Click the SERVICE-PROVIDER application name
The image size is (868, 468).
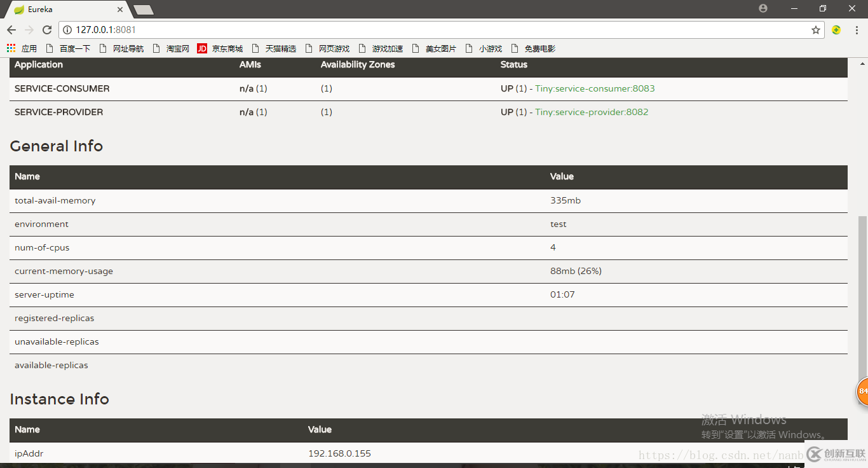pos(58,112)
